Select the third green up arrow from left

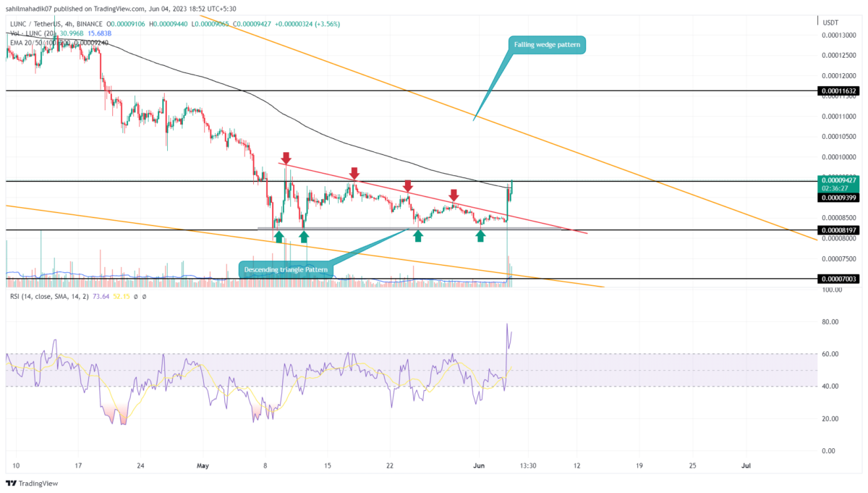click(417, 236)
